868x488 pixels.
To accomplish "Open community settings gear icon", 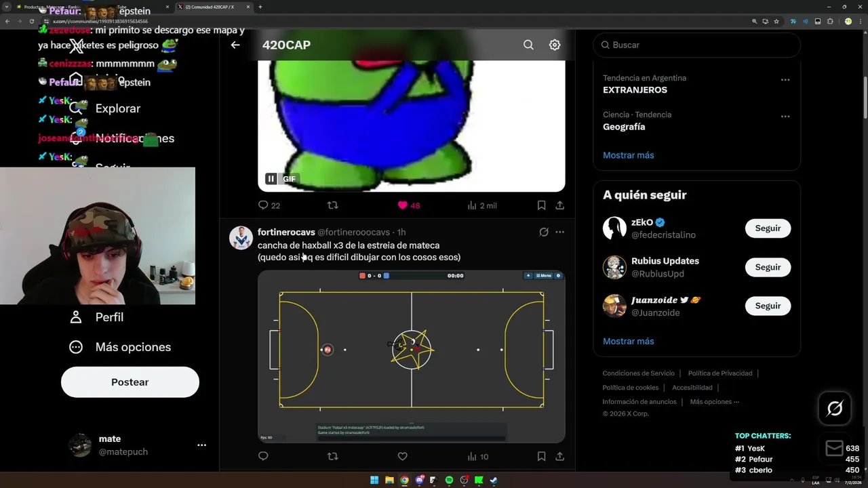I will [555, 45].
